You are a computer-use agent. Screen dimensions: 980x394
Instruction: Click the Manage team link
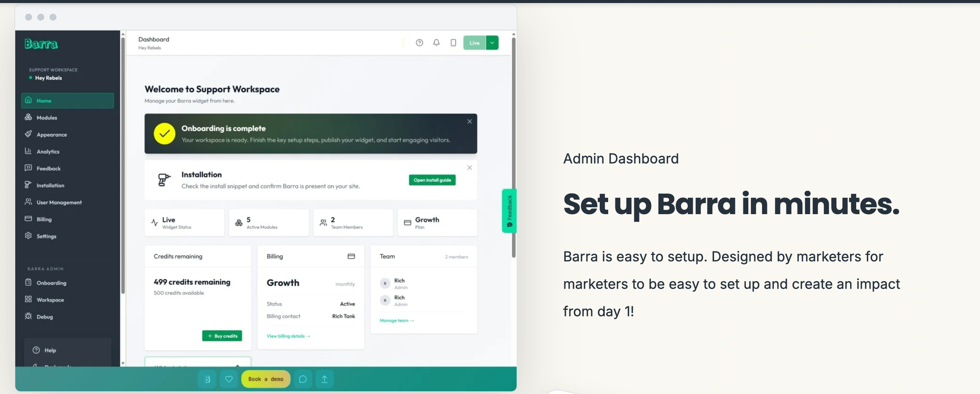396,320
